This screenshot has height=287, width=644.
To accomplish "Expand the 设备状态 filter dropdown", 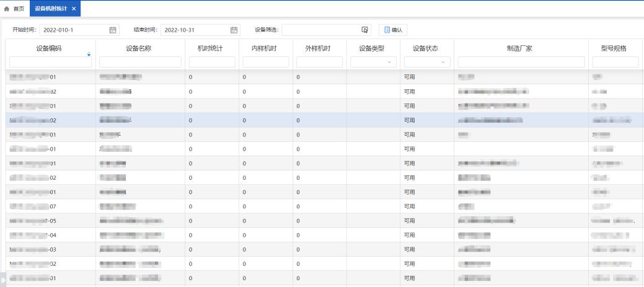I will tap(426, 62).
